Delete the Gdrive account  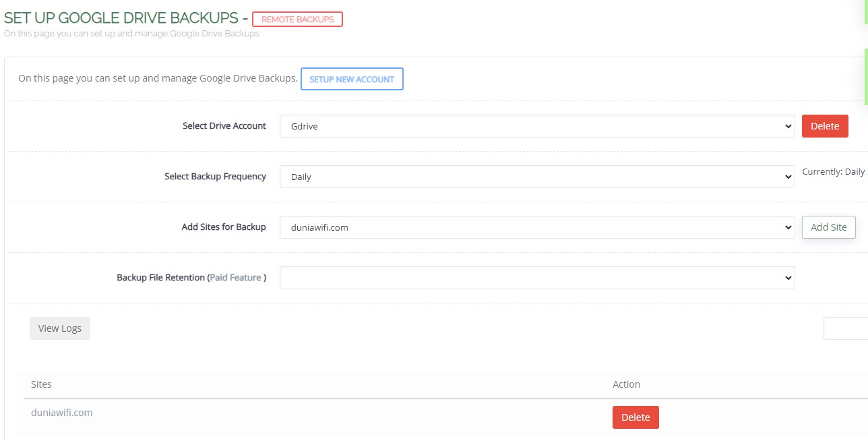coord(825,126)
